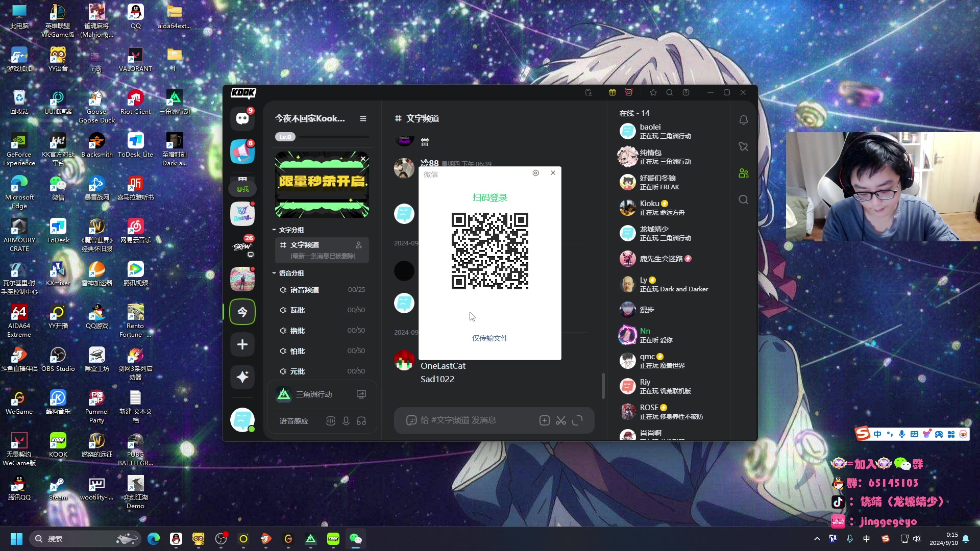Toggle the noise suppression waveform icon
This screenshot has height=551, width=980.
(x=331, y=421)
